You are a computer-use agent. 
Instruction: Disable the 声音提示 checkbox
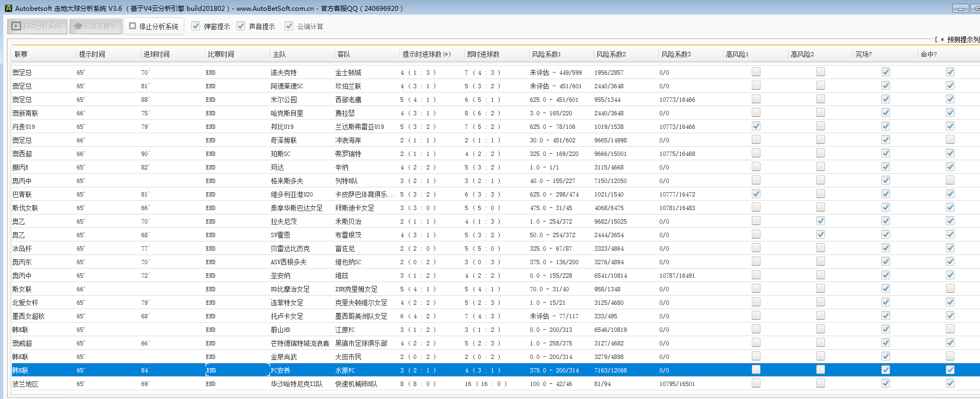tap(241, 26)
